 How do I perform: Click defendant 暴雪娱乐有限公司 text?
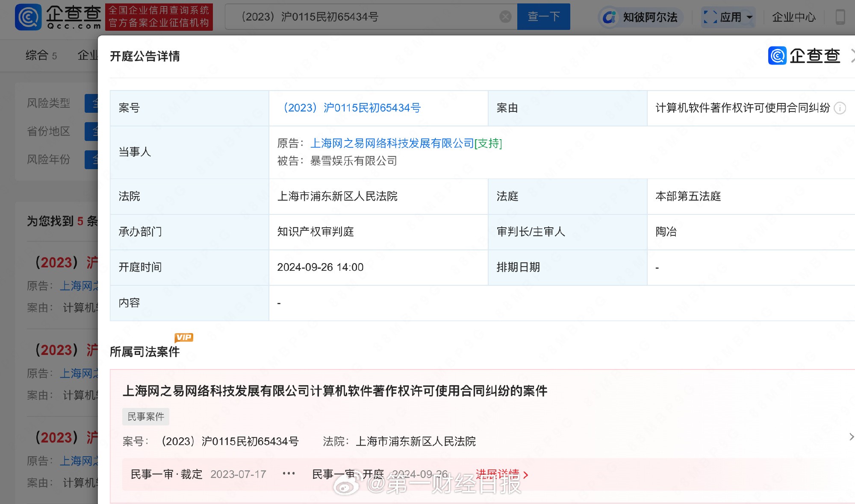354,161
